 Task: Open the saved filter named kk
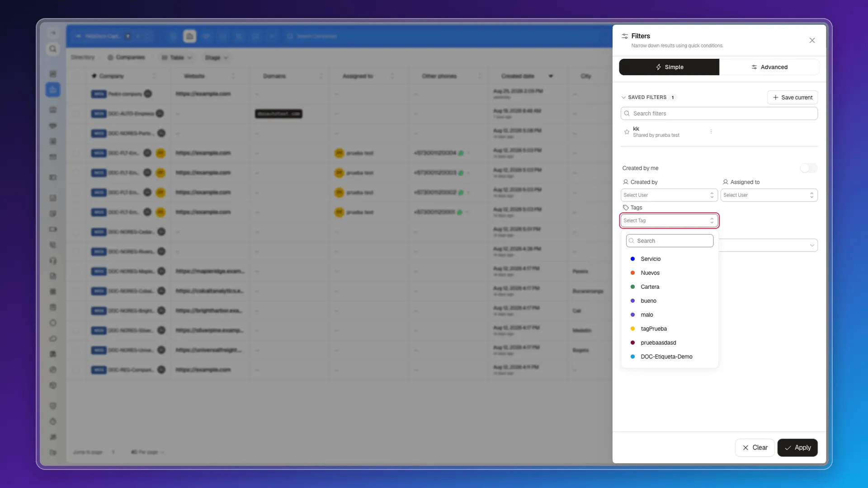tap(656, 131)
